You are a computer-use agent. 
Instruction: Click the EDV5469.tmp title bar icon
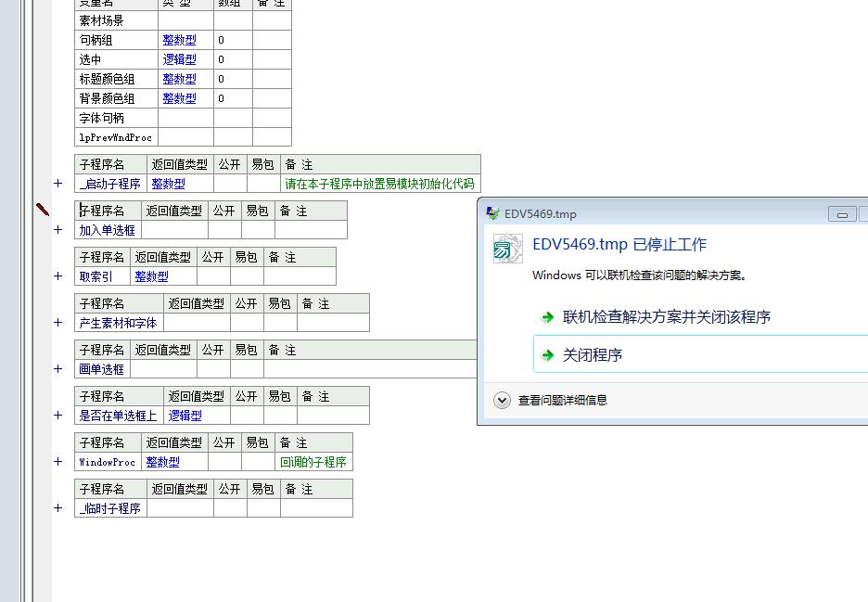(x=493, y=213)
